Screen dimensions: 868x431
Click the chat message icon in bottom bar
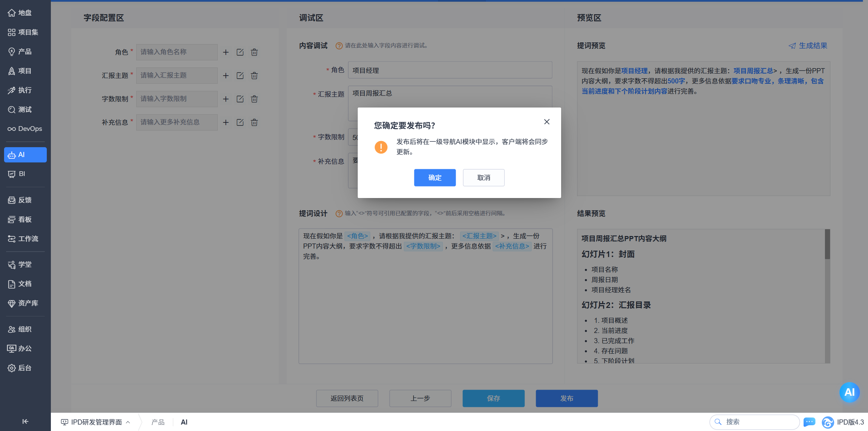(x=809, y=422)
